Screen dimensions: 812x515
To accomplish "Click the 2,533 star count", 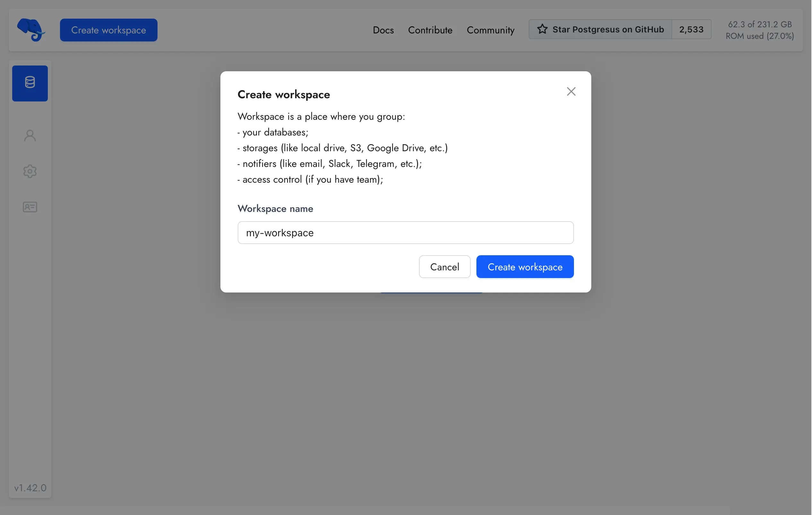I will [x=691, y=29].
